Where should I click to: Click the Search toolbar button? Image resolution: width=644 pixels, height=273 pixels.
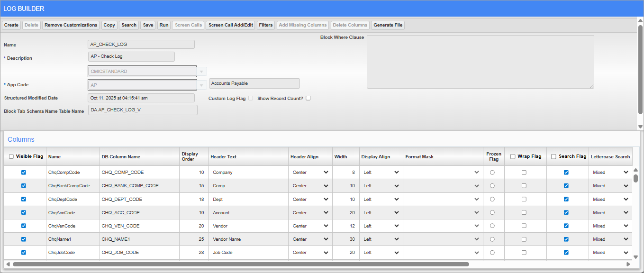coord(128,25)
